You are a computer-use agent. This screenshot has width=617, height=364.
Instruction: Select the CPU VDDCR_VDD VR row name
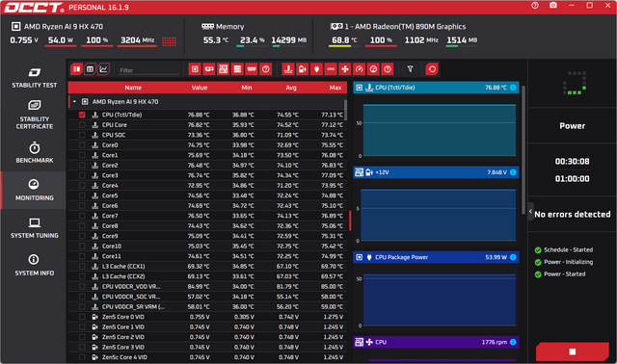click(131, 287)
